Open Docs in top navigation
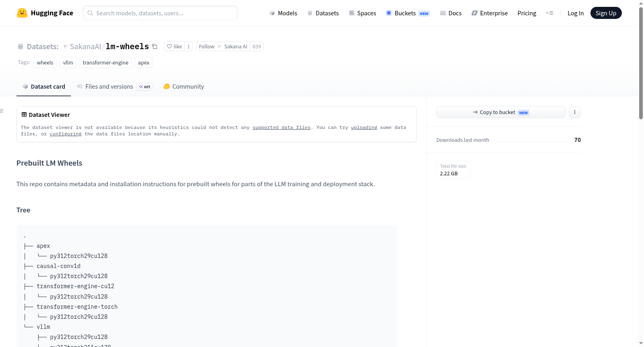 [x=451, y=13]
